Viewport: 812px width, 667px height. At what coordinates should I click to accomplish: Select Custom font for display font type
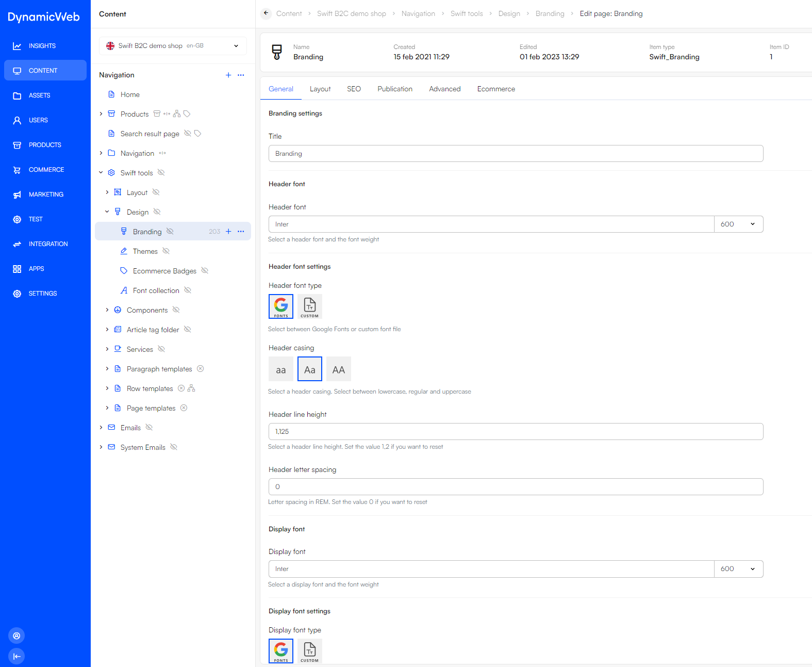[310, 651]
